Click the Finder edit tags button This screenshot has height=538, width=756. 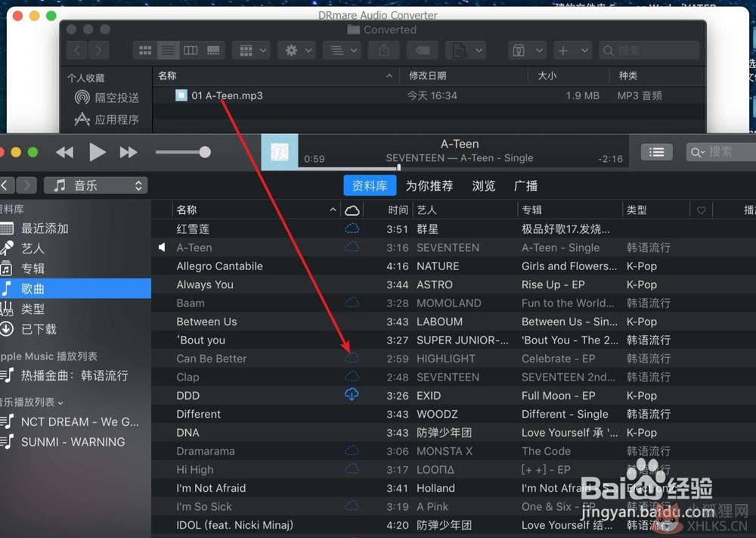(423, 50)
